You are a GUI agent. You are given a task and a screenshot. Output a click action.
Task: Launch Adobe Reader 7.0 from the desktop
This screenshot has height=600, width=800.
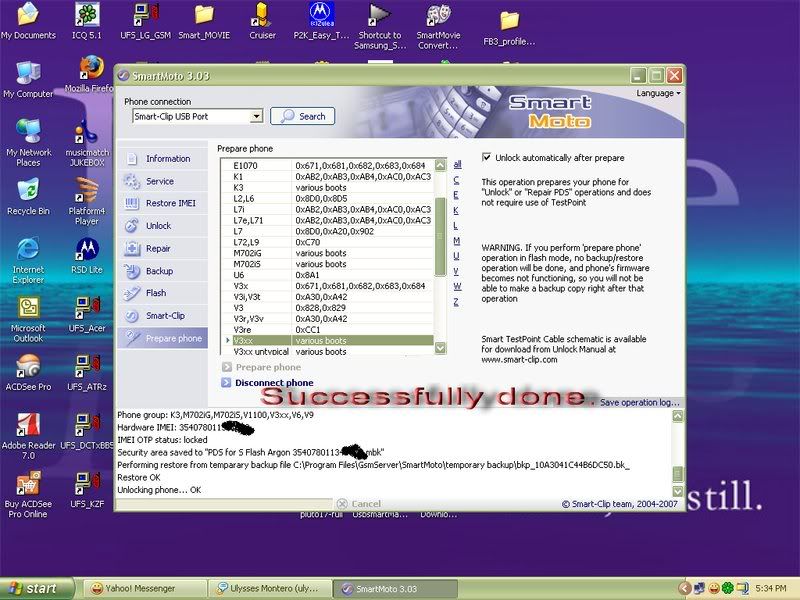pyautogui.click(x=28, y=436)
